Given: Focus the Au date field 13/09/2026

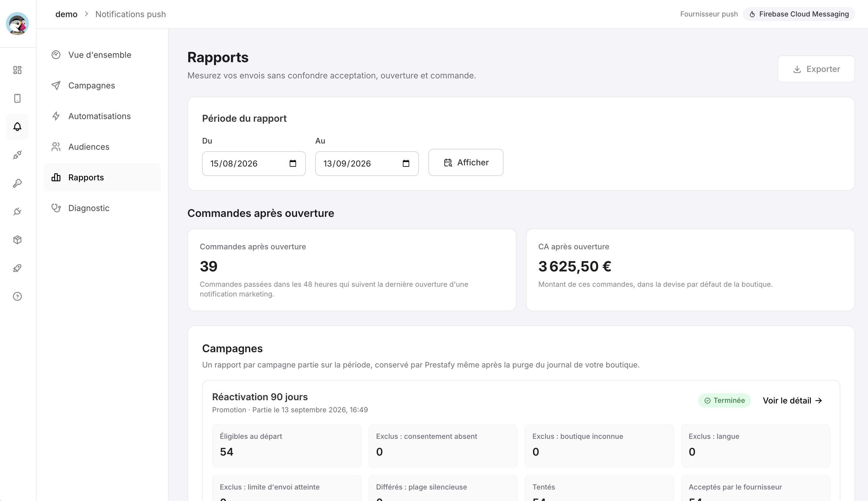Looking at the screenshot, I should click(x=367, y=164).
